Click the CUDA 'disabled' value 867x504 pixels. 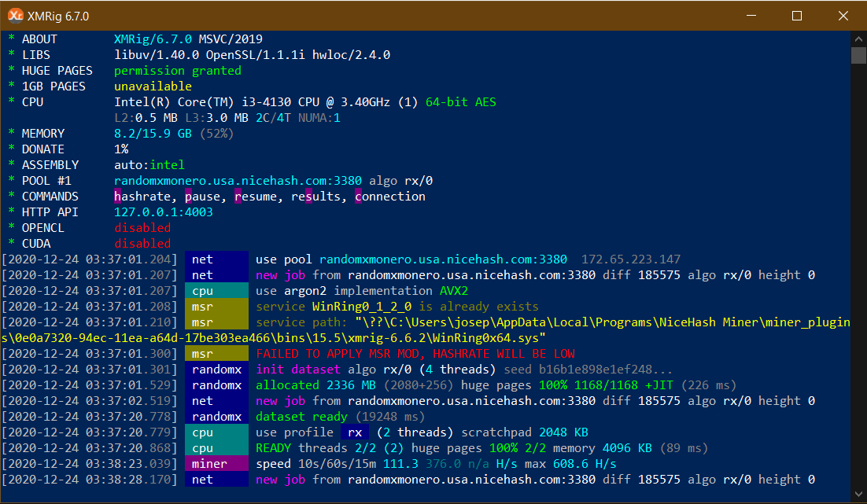pyautogui.click(x=142, y=244)
